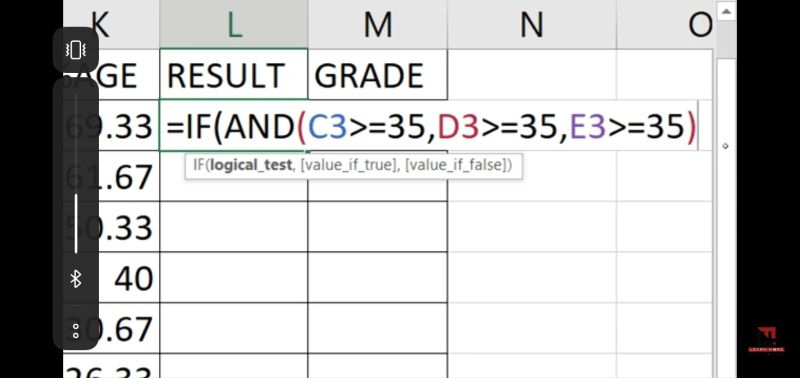
Task: Adjust the vertical volume slider
Action: point(76,173)
